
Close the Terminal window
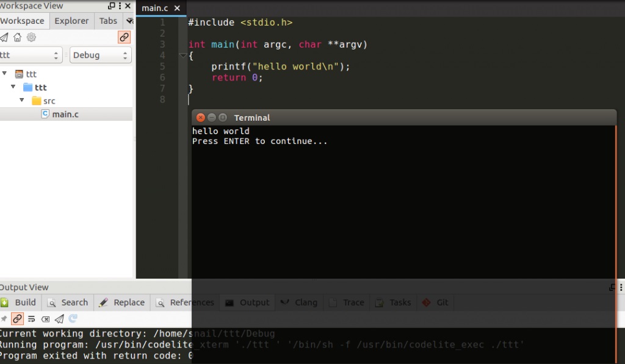(200, 118)
